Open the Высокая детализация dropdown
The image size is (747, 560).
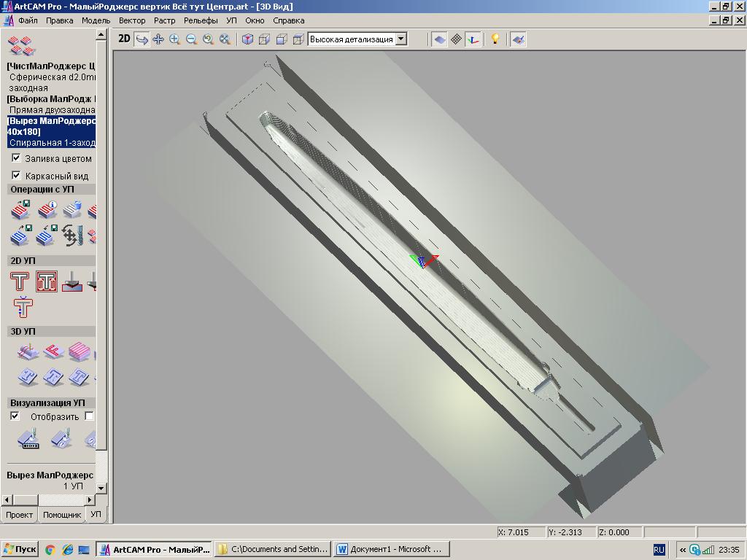400,39
